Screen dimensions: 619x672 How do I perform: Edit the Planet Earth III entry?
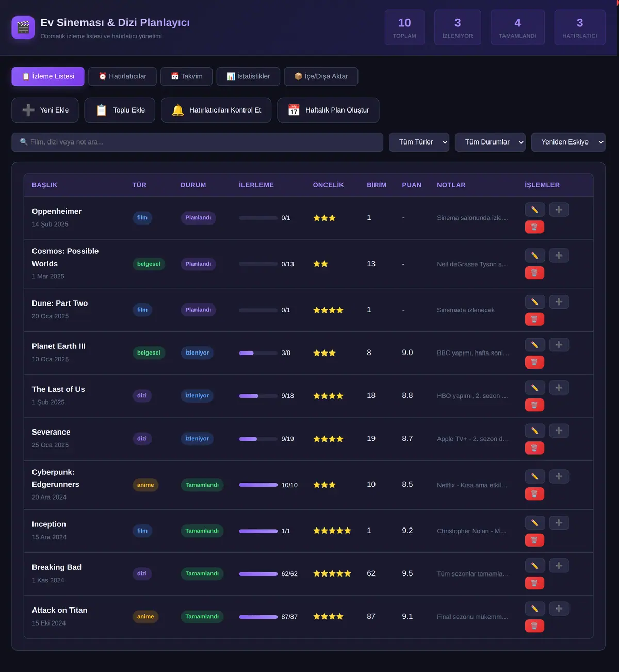[534, 345]
